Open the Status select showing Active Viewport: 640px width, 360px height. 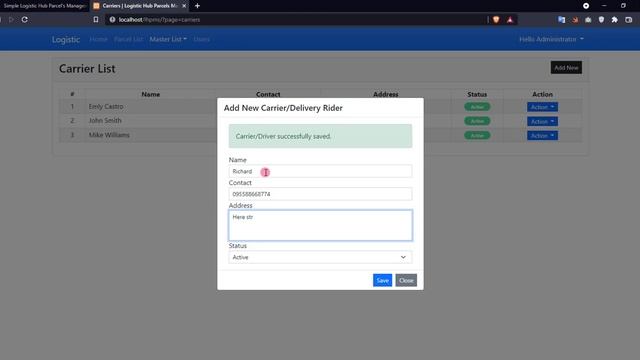point(320,257)
